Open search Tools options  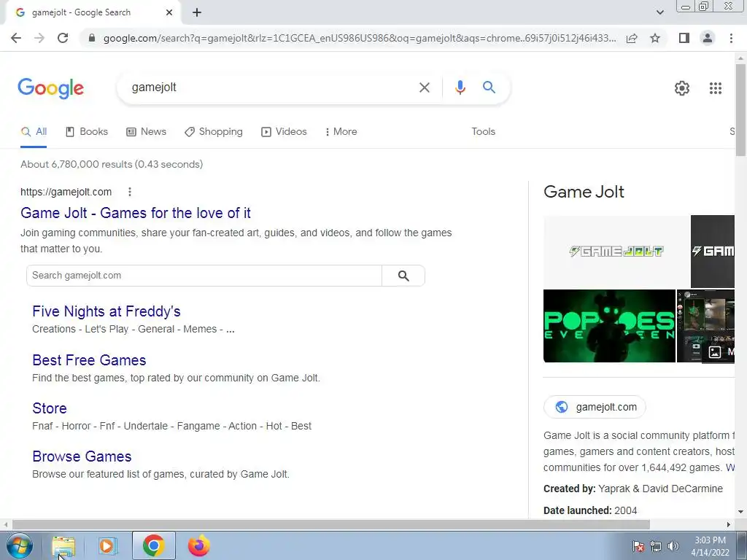(483, 132)
